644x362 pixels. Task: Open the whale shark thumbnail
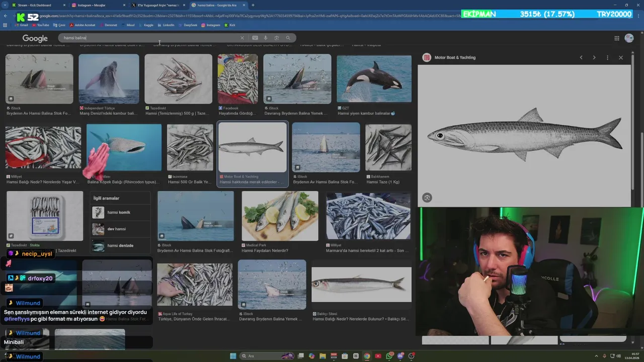(x=124, y=147)
